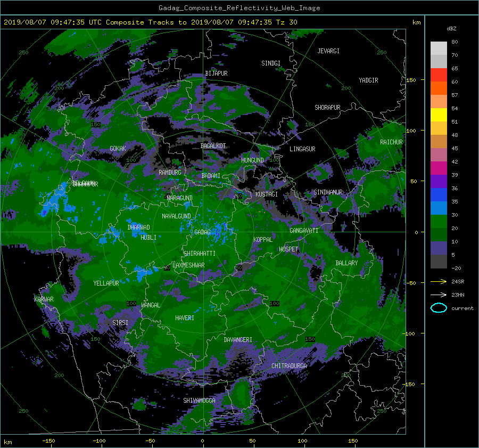Click the YELLAPUR city label

point(106,283)
